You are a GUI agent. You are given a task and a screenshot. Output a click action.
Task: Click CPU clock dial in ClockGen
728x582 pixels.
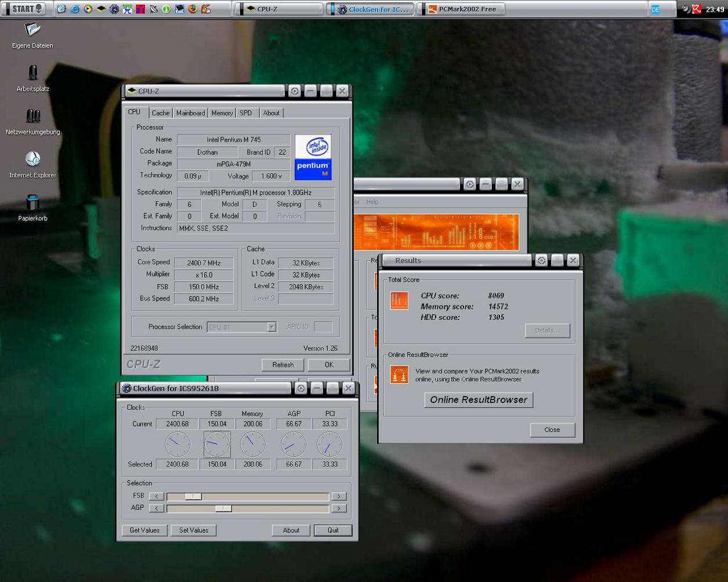coord(178,445)
